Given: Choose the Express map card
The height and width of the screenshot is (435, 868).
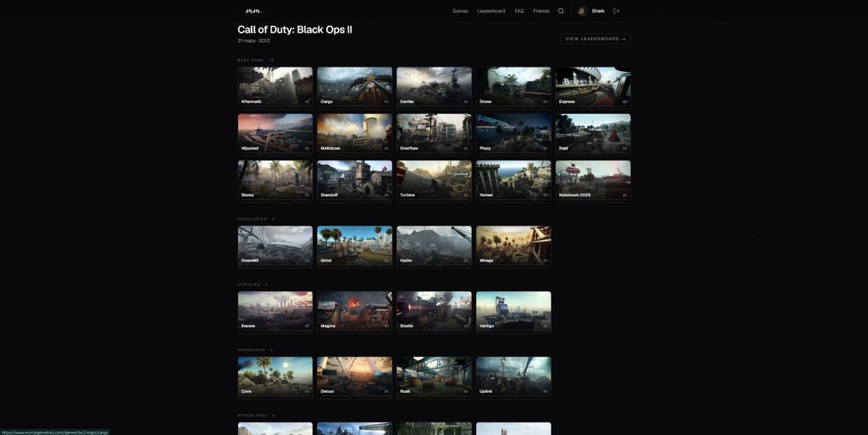Looking at the screenshot, I should coord(593,88).
